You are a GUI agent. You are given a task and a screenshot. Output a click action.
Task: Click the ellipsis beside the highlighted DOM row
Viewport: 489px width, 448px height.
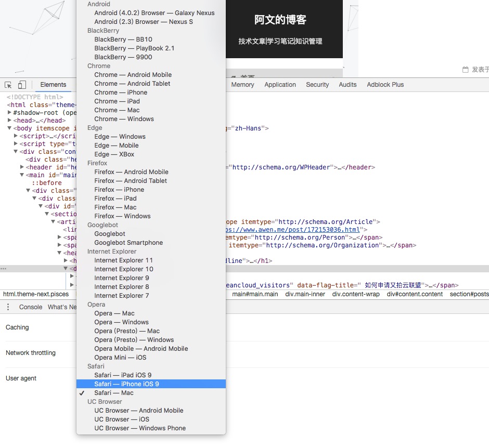coord(3,269)
